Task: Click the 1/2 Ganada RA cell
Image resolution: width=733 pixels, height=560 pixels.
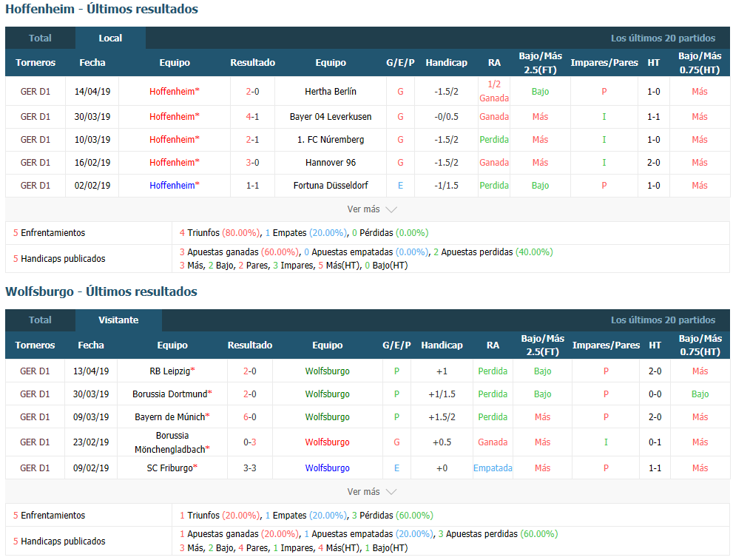Action: click(x=494, y=91)
